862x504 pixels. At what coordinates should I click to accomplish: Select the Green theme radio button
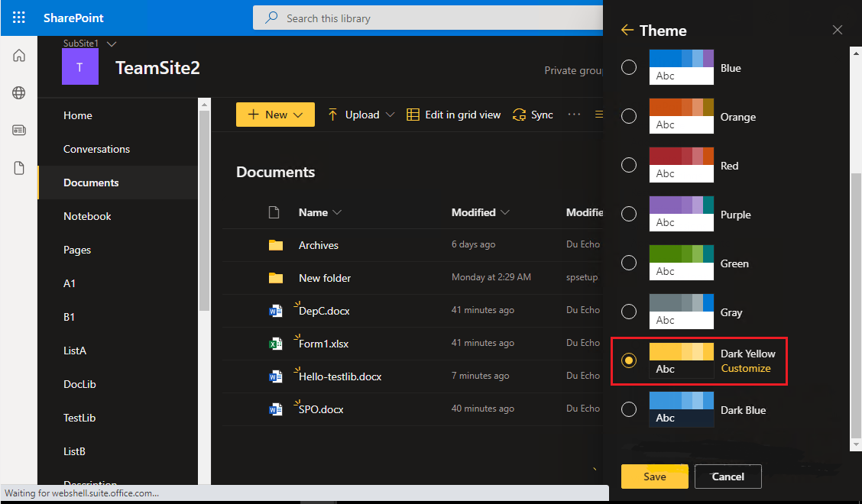[629, 263]
